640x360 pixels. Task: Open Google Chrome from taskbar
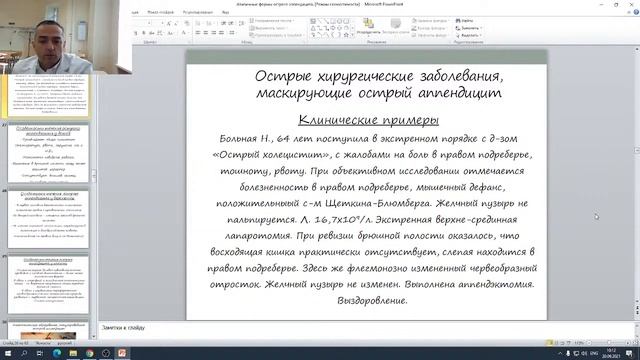89,353
